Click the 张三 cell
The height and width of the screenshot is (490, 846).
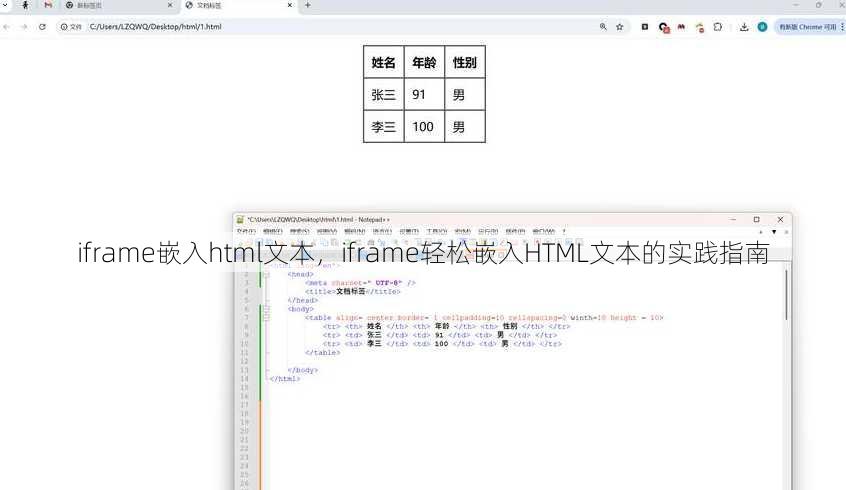[384, 94]
